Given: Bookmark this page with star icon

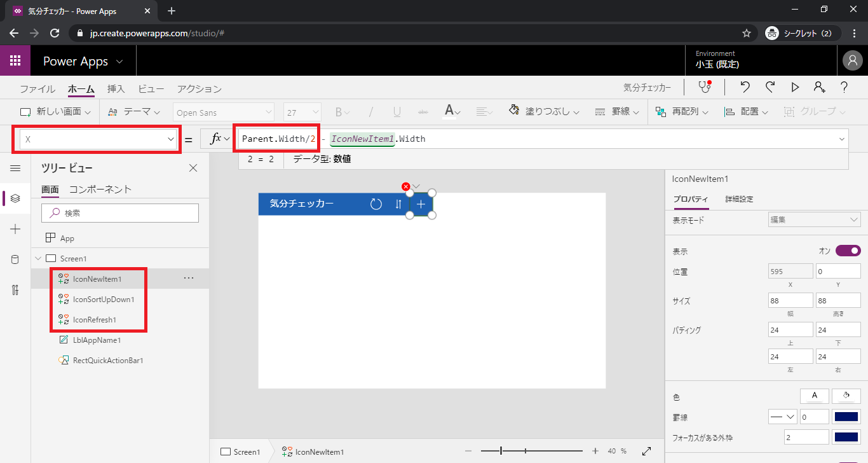Looking at the screenshot, I should pyautogui.click(x=747, y=33).
